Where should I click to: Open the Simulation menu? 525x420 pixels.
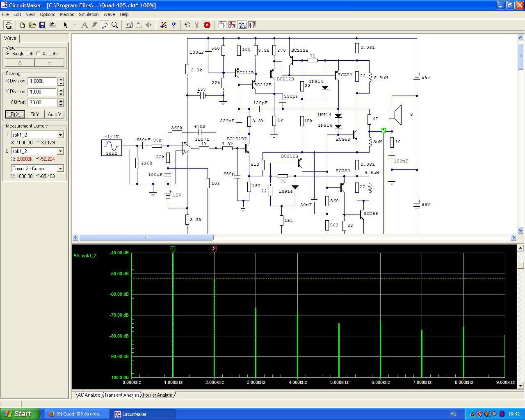[x=89, y=14]
